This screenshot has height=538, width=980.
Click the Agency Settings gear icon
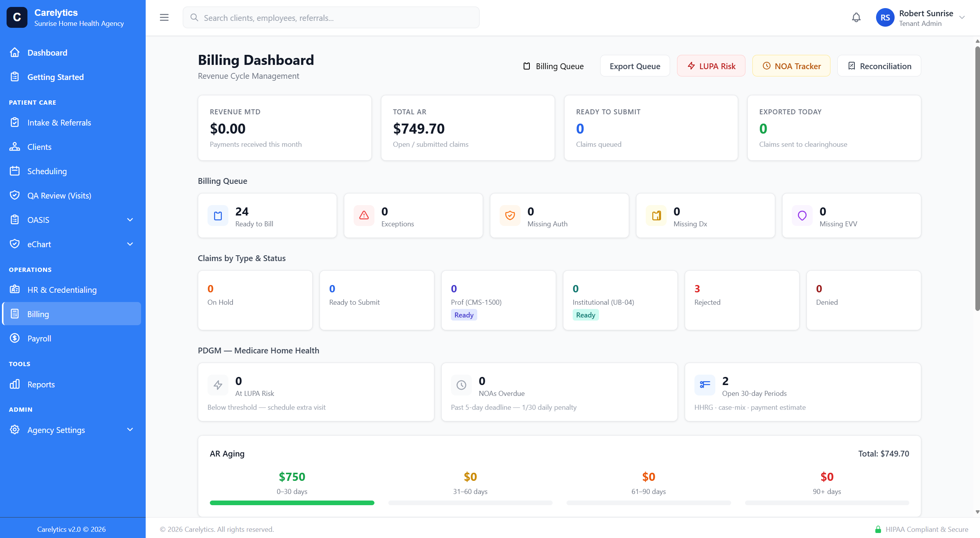[15, 430]
